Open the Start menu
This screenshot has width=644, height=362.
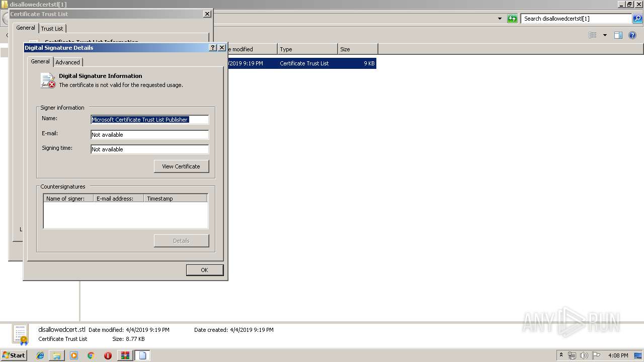coord(14,355)
